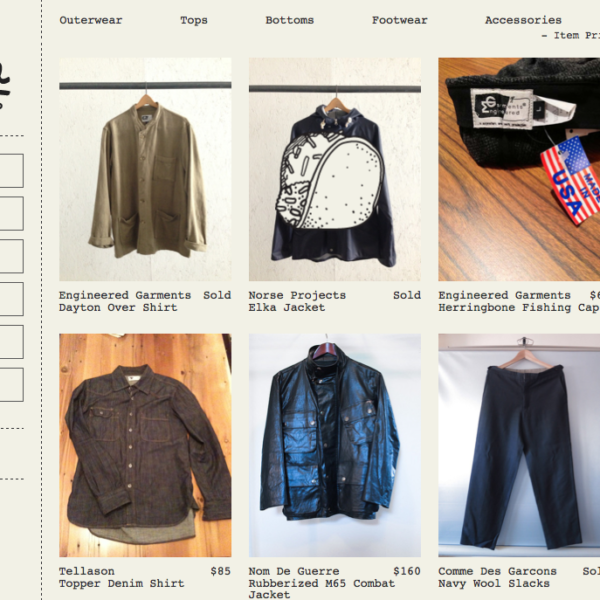Open the Herringbone Fishing Cap photo

(519, 170)
